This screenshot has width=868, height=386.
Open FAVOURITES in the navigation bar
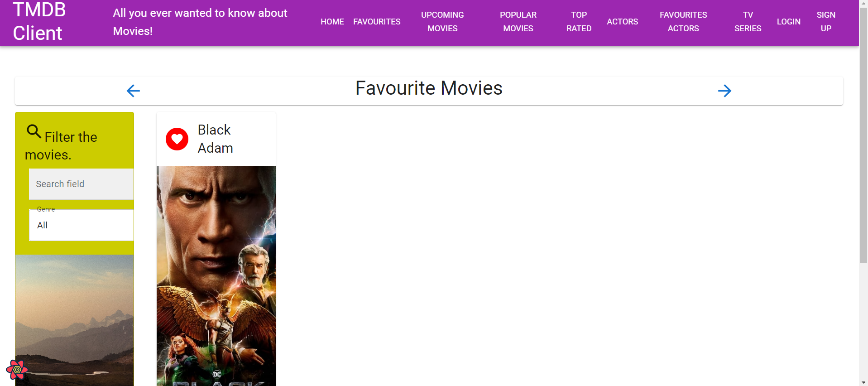[x=377, y=22]
